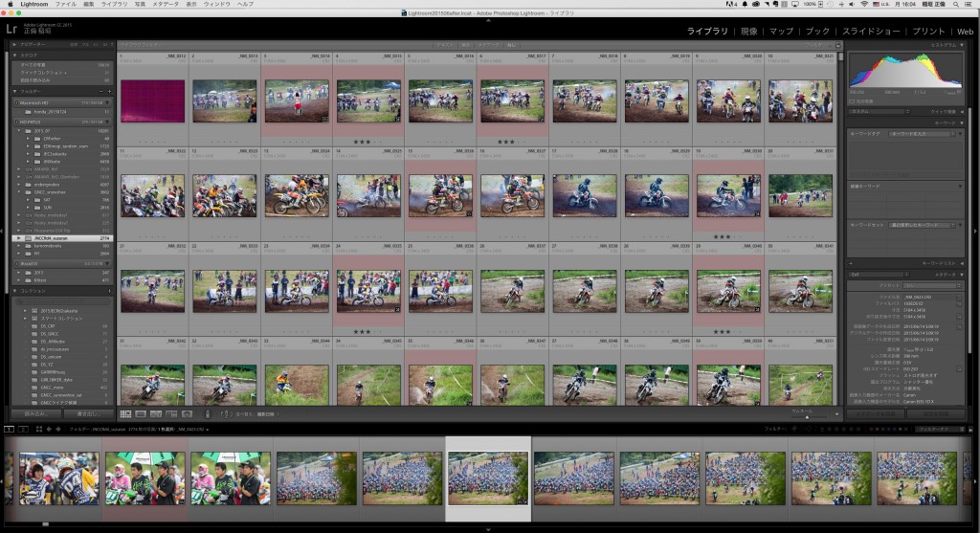Select the JNCCRd4_suzuran folder
This screenshot has width=980, height=533.
(62, 238)
